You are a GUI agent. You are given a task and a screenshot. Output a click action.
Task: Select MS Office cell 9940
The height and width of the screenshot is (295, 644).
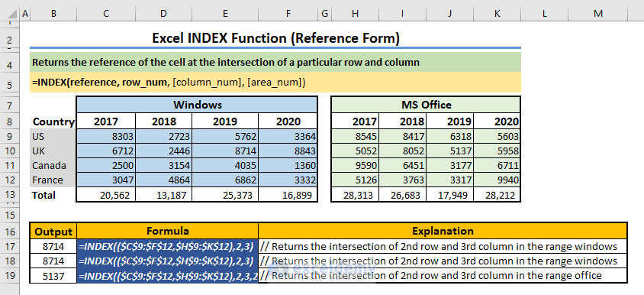pyautogui.click(x=497, y=180)
